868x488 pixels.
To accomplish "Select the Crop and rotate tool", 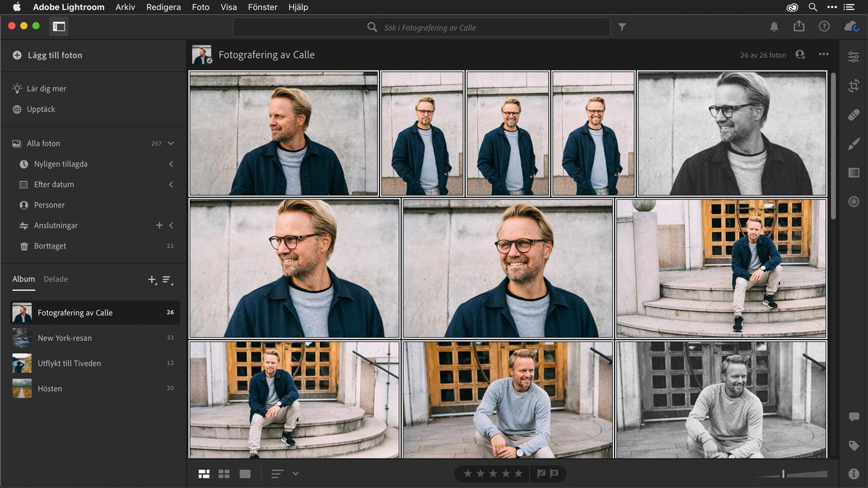I will point(854,86).
